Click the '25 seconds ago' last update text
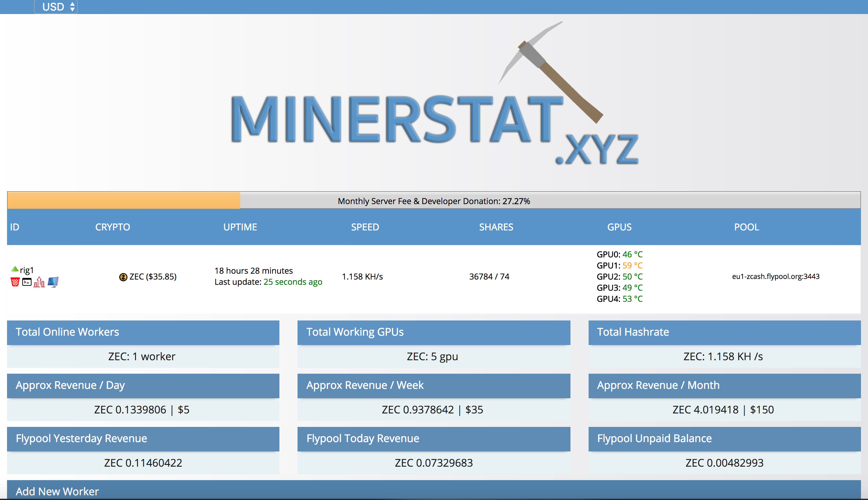 (293, 282)
